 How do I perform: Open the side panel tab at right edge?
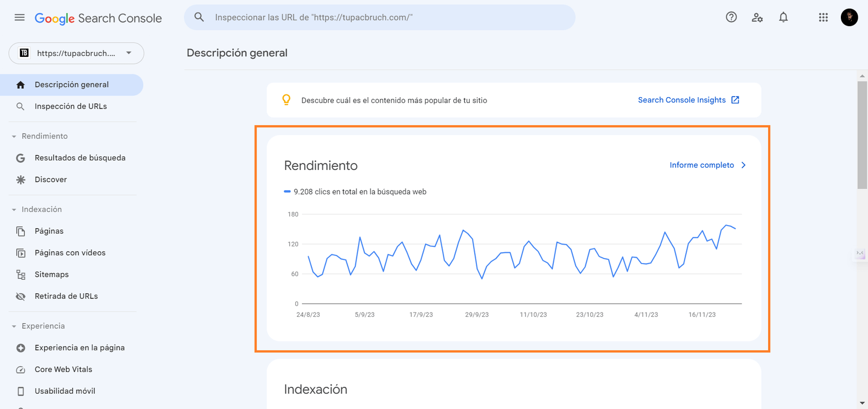pyautogui.click(x=860, y=253)
